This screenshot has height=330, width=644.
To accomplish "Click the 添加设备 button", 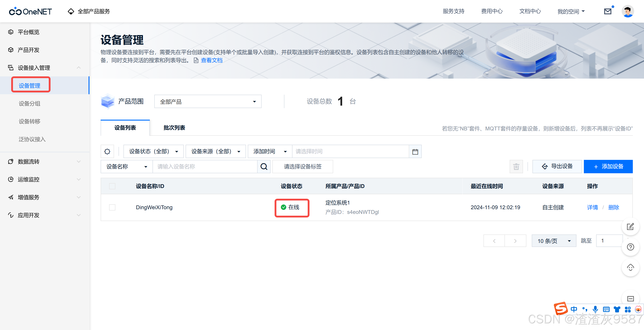I will [608, 167].
